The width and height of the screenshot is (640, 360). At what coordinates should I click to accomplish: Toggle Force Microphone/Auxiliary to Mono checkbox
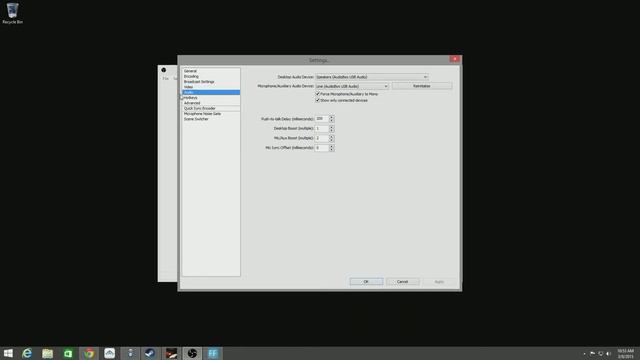pos(318,94)
